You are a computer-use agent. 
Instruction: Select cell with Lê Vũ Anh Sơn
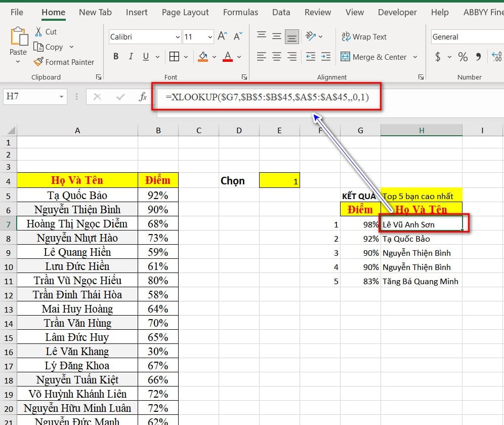pos(422,224)
